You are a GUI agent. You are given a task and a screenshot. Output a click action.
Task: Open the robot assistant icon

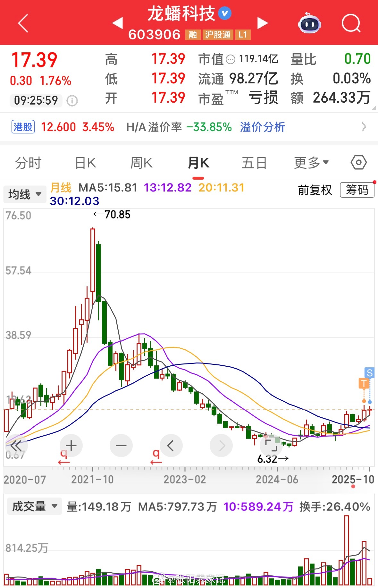(x=309, y=23)
